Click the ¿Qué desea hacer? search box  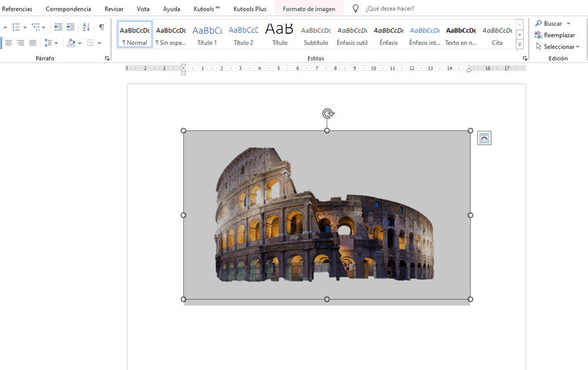pyautogui.click(x=390, y=9)
